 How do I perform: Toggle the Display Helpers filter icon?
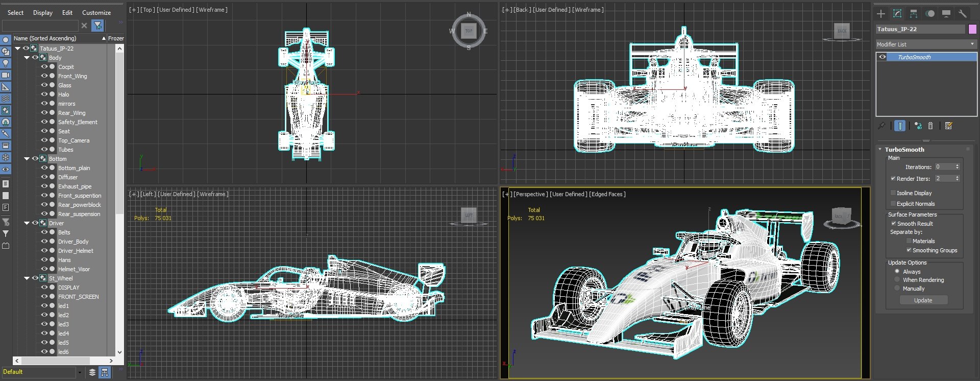tap(6, 87)
